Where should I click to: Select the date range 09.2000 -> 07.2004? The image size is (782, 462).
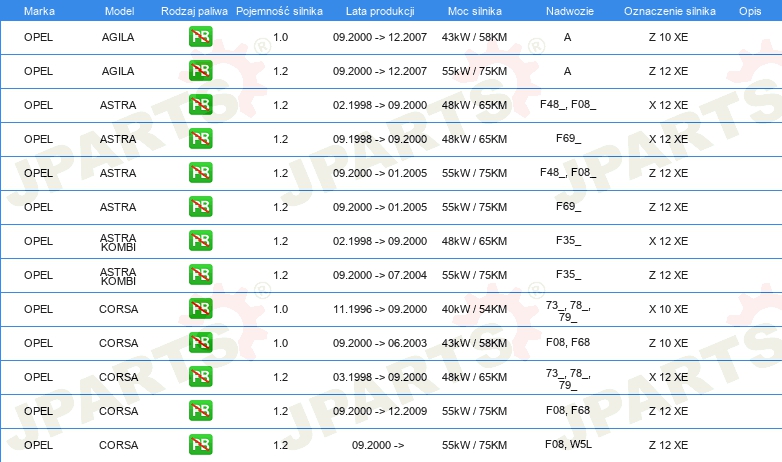[380, 275]
